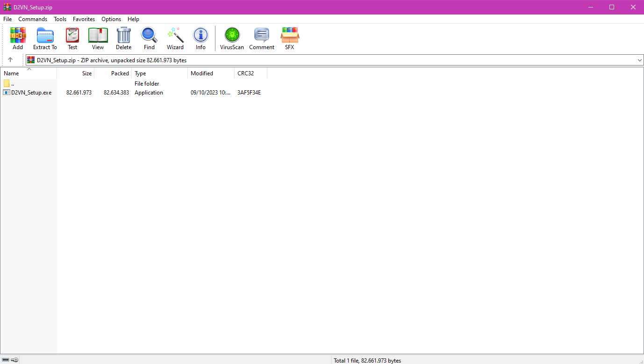The width and height of the screenshot is (644, 364).
Task: Convert archive with the SFX icon
Action: 290,38
